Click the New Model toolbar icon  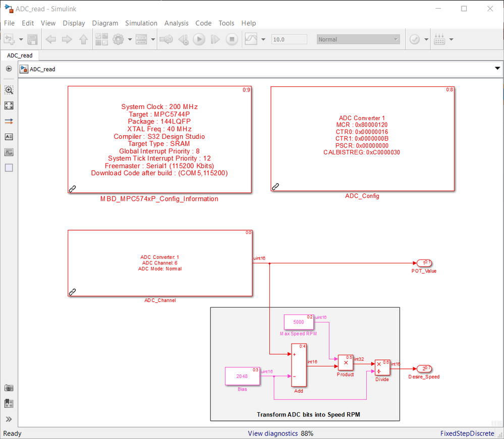coord(9,39)
